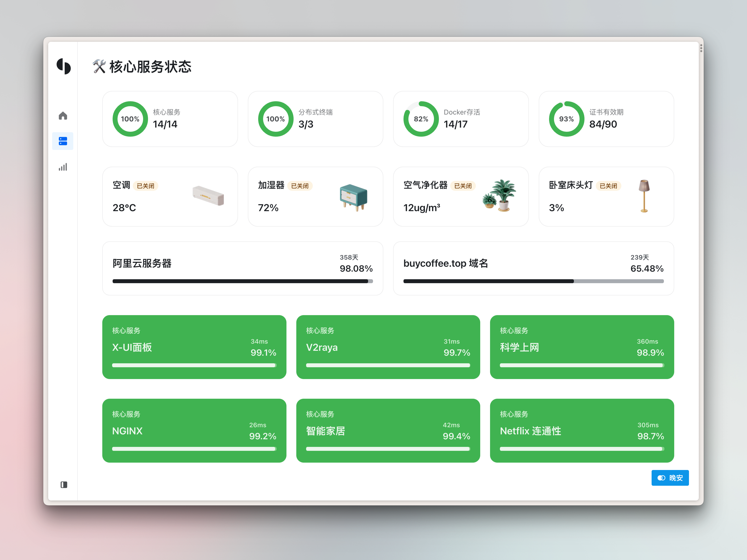The height and width of the screenshot is (560, 747).
Task: Click the home icon in sidebar
Action: point(63,116)
